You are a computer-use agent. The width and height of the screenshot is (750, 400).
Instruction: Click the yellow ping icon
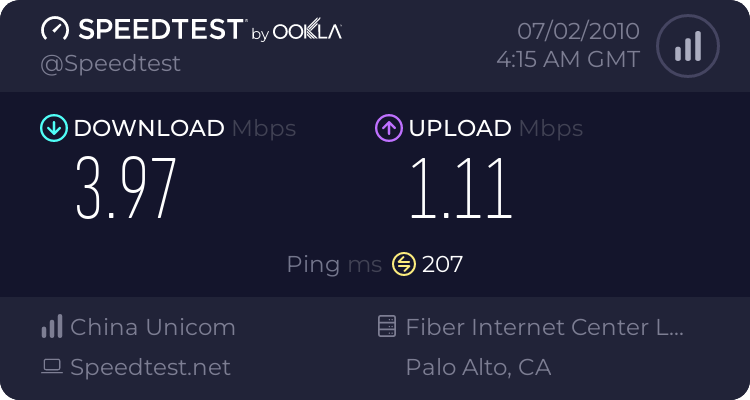[x=403, y=264]
